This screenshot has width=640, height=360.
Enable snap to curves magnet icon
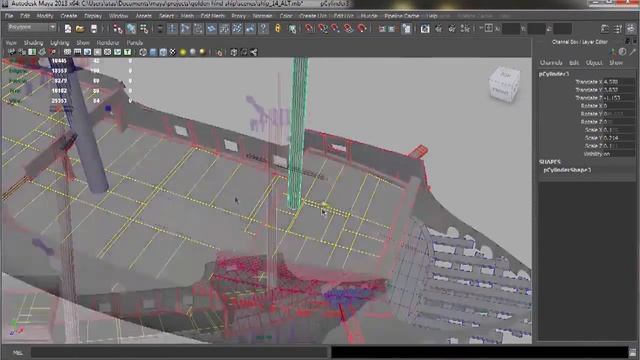click(x=322, y=29)
